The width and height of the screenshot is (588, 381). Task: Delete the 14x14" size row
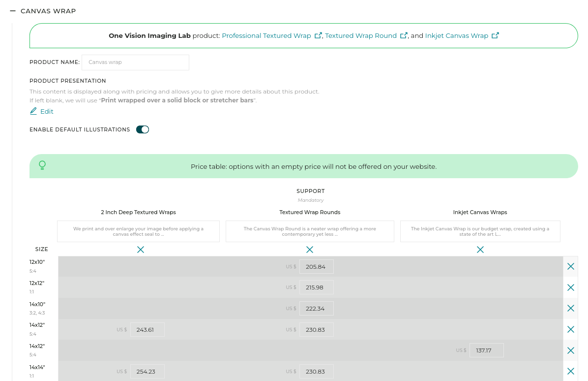570,371
